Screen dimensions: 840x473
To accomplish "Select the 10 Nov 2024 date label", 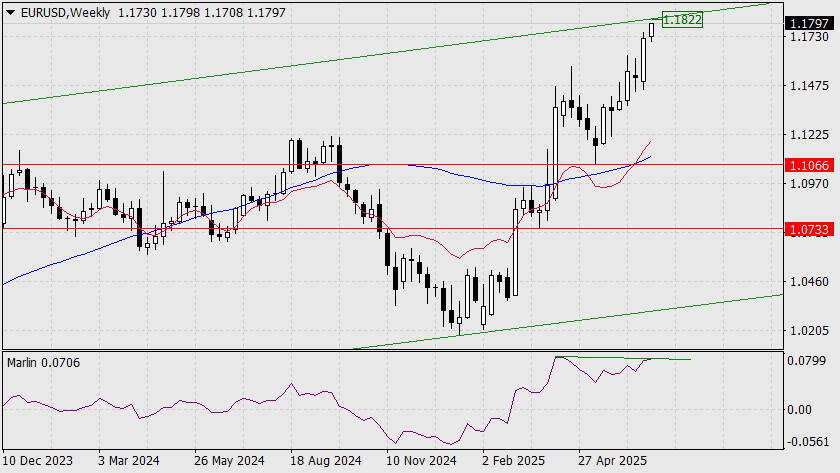I will click(x=421, y=461).
